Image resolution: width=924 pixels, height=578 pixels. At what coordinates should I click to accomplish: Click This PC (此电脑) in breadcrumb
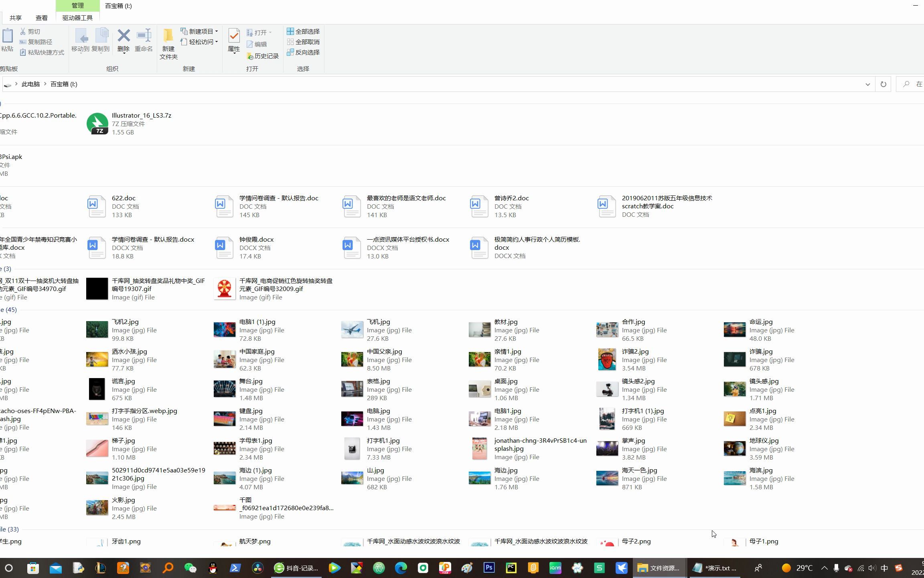pos(30,84)
